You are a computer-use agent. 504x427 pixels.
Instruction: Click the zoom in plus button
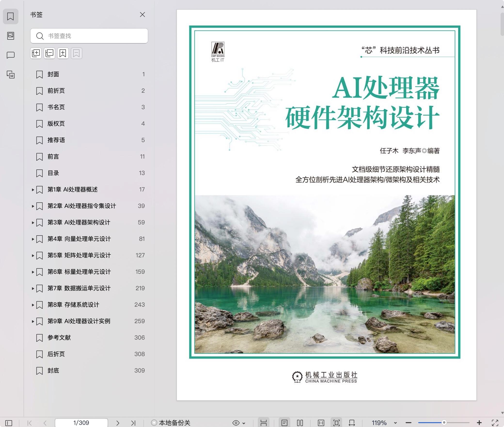click(479, 423)
